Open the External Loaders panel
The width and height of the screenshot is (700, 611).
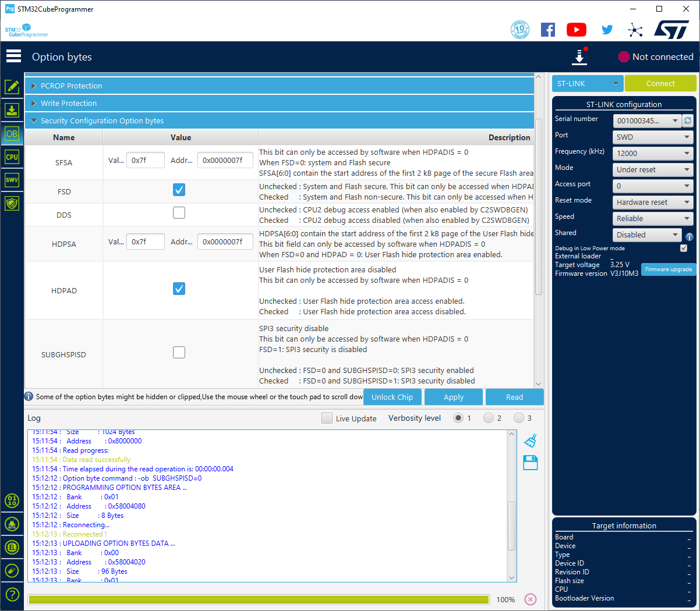(x=12, y=547)
